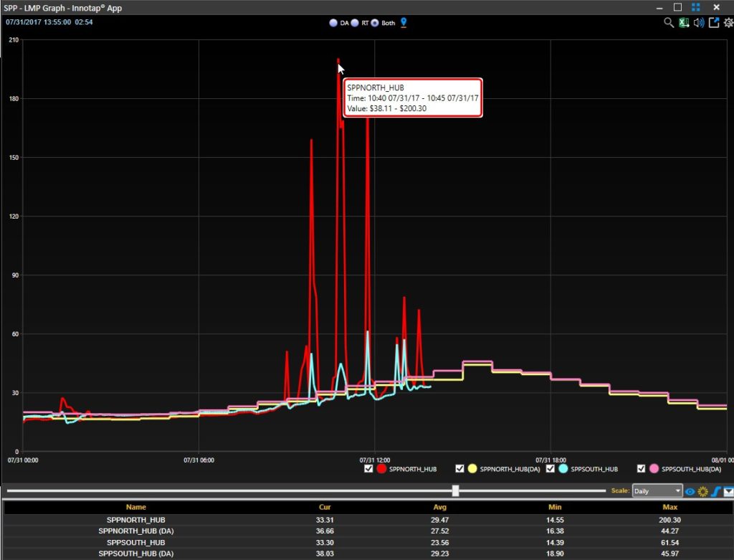Sort by the Max column header
Image resolution: width=734 pixels, height=560 pixels.
click(670, 507)
